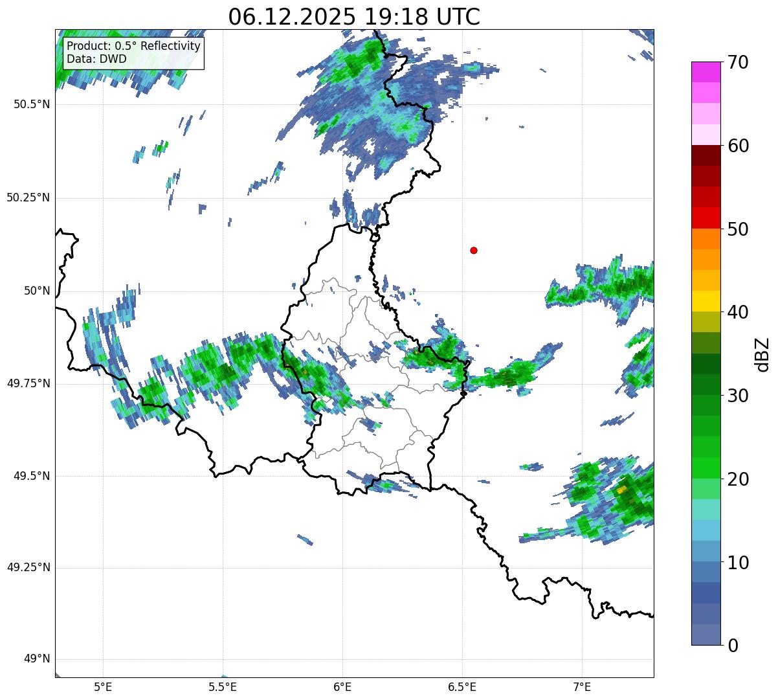Click the 7°E longitude label
778x700 pixels.
pyautogui.click(x=582, y=686)
